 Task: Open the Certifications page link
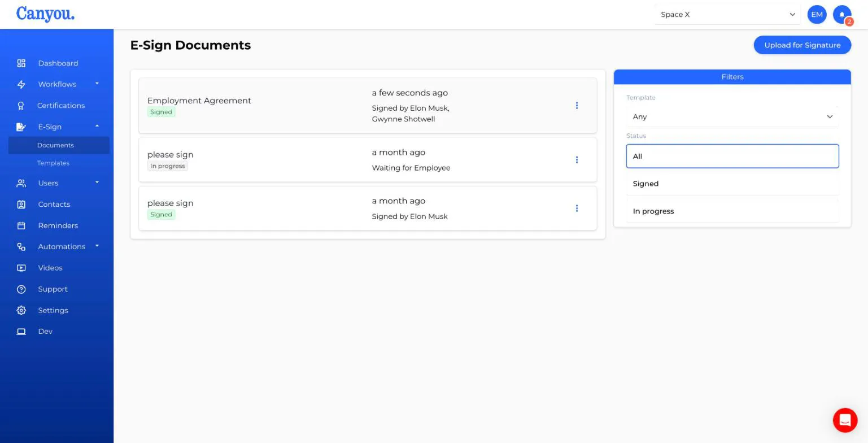[x=61, y=106]
